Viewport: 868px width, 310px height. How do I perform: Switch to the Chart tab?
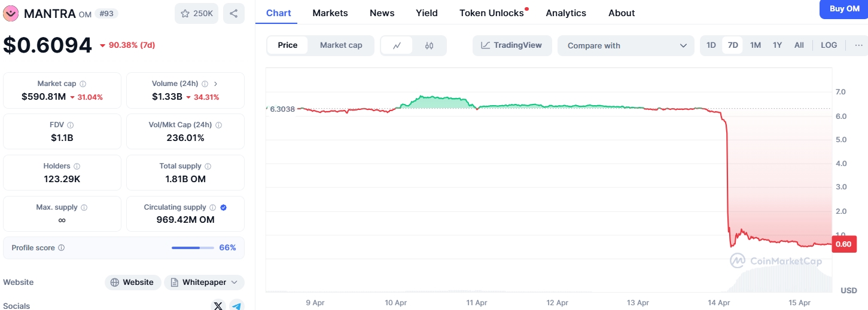click(279, 13)
